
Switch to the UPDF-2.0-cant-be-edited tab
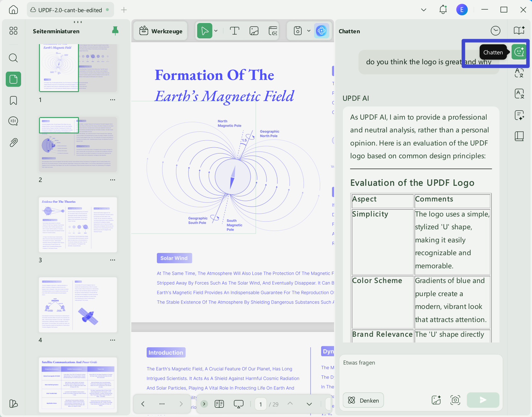70,10
